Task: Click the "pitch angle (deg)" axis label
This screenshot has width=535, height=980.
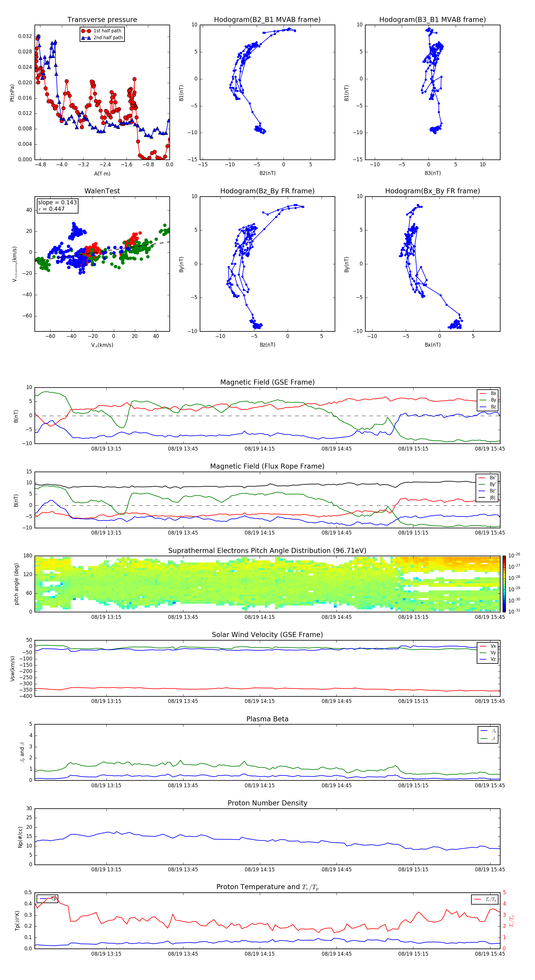Action: (16, 584)
